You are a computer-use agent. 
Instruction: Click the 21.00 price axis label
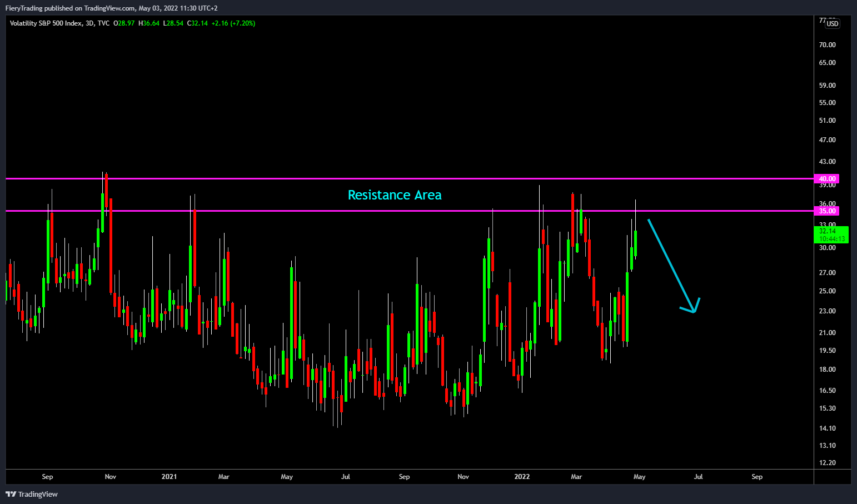pyautogui.click(x=828, y=333)
